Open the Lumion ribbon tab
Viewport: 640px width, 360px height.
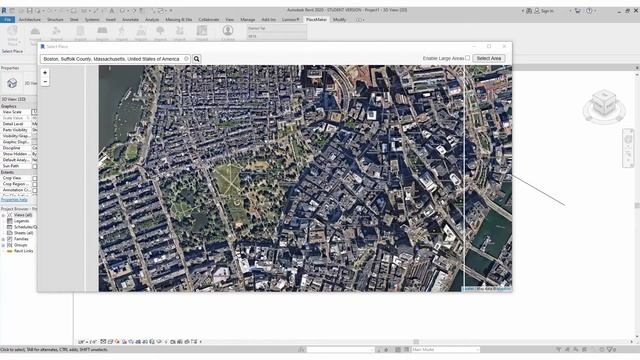pyautogui.click(x=291, y=20)
